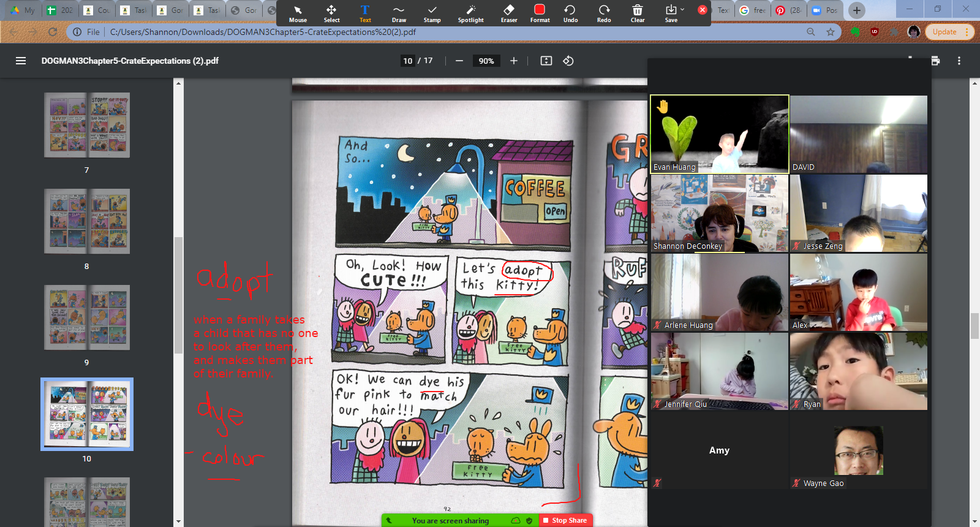Rotate the PDF counterclockwise
The height and width of the screenshot is (527, 980).
tap(568, 61)
